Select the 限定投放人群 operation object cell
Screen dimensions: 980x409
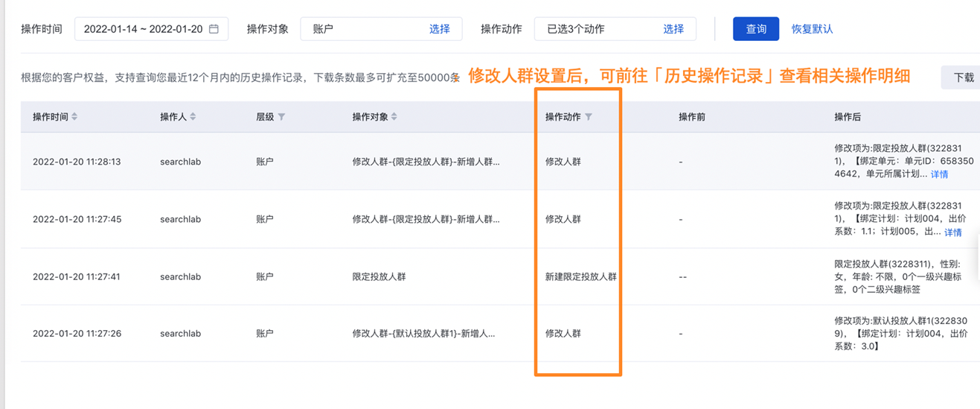click(x=379, y=276)
